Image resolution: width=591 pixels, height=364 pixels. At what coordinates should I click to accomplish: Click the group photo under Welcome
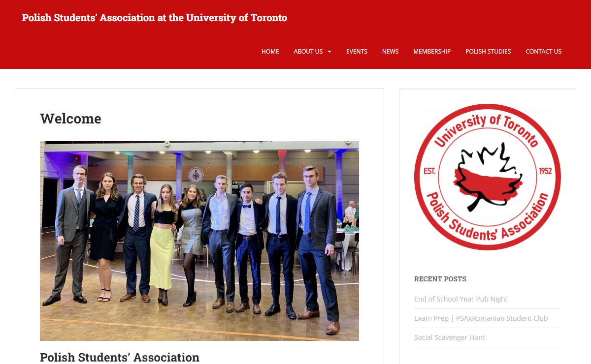(x=199, y=241)
